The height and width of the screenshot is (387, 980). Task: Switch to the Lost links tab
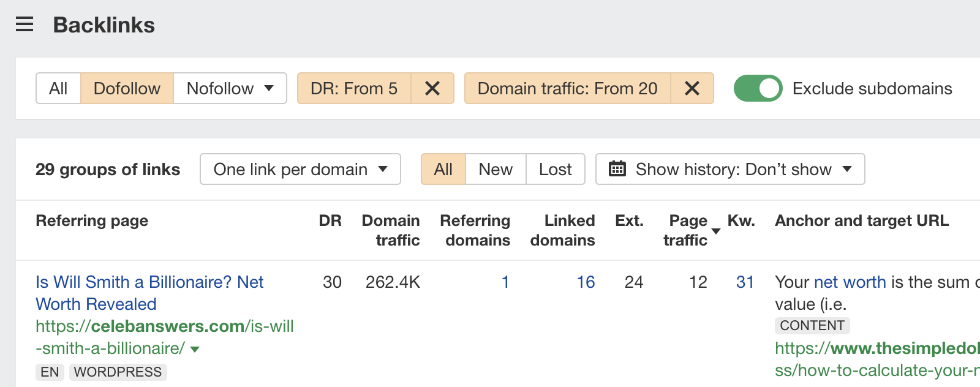click(x=555, y=169)
